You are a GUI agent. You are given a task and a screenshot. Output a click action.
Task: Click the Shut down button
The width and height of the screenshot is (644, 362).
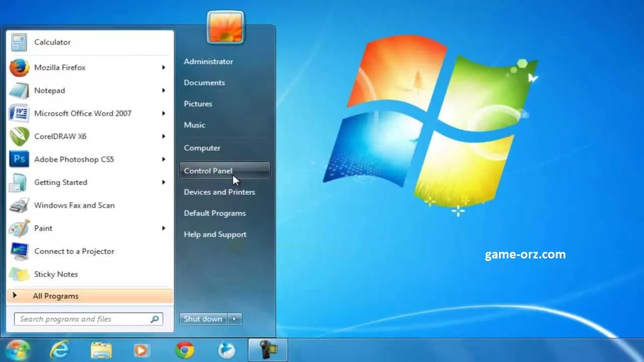tap(203, 319)
